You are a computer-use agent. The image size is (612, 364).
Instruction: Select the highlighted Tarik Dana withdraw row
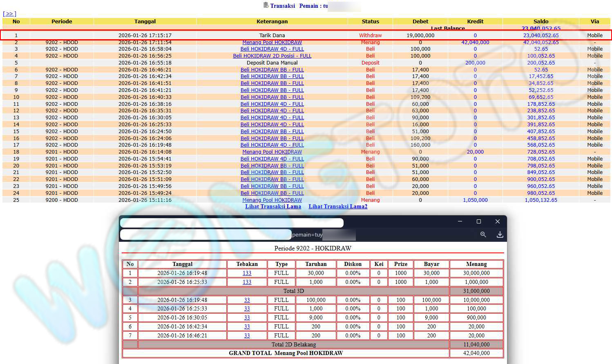pos(272,36)
